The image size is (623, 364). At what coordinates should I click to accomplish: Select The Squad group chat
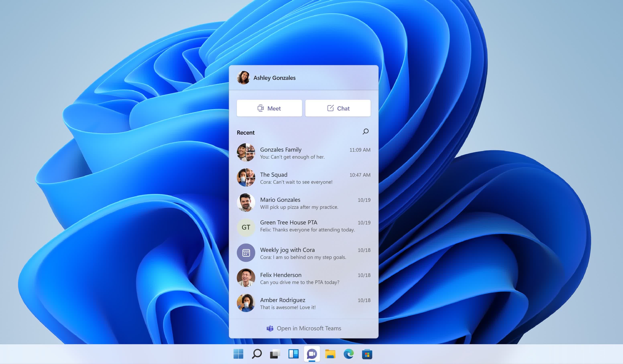click(x=304, y=178)
